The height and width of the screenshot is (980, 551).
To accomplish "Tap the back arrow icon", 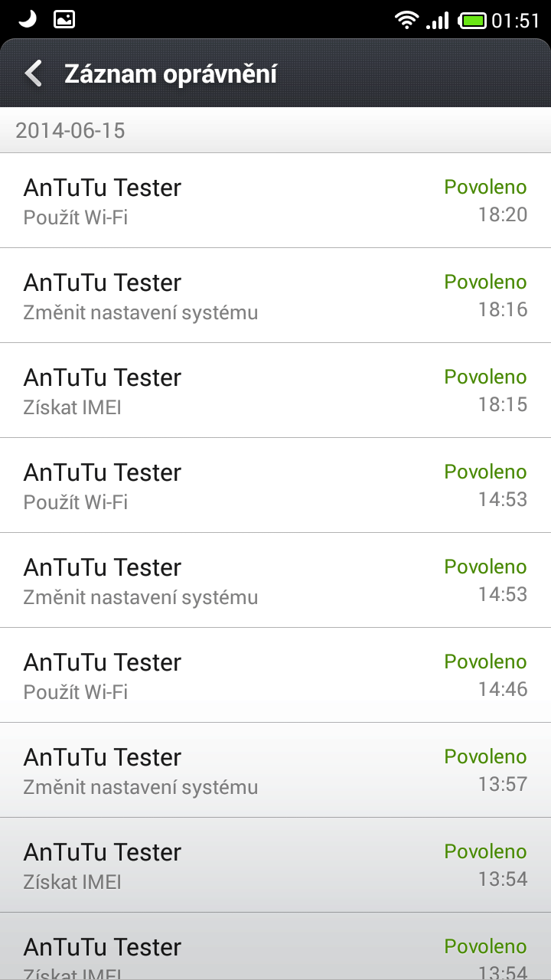I will pyautogui.click(x=33, y=73).
